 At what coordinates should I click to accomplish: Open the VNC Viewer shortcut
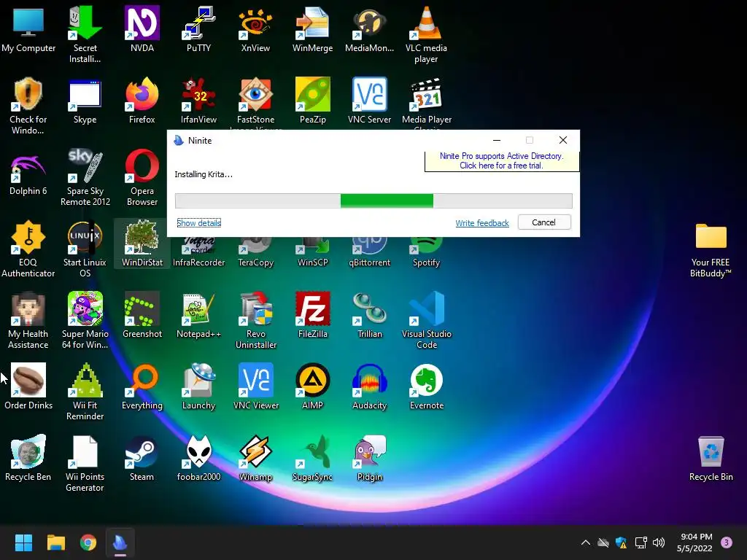click(x=256, y=386)
